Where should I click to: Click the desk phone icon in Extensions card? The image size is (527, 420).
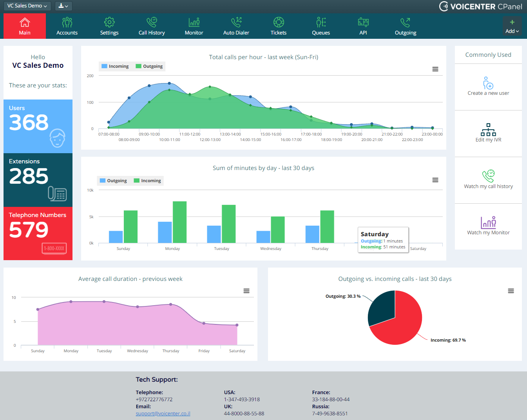57,194
